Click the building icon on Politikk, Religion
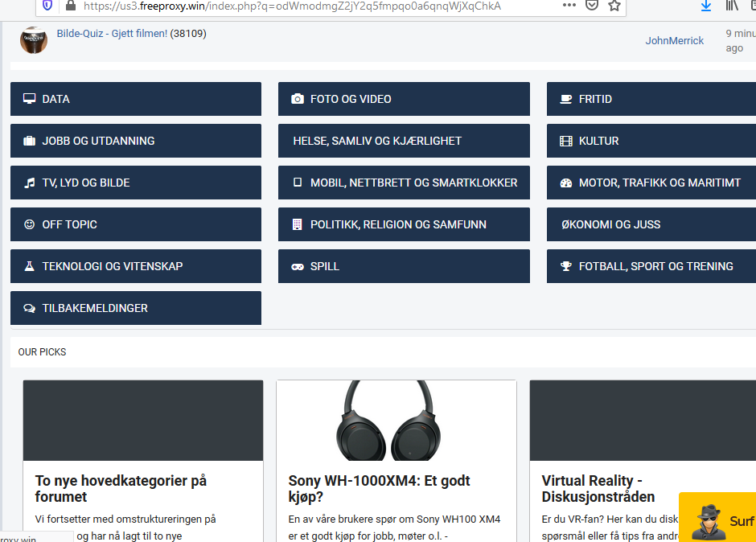756x542 pixels. (x=297, y=224)
